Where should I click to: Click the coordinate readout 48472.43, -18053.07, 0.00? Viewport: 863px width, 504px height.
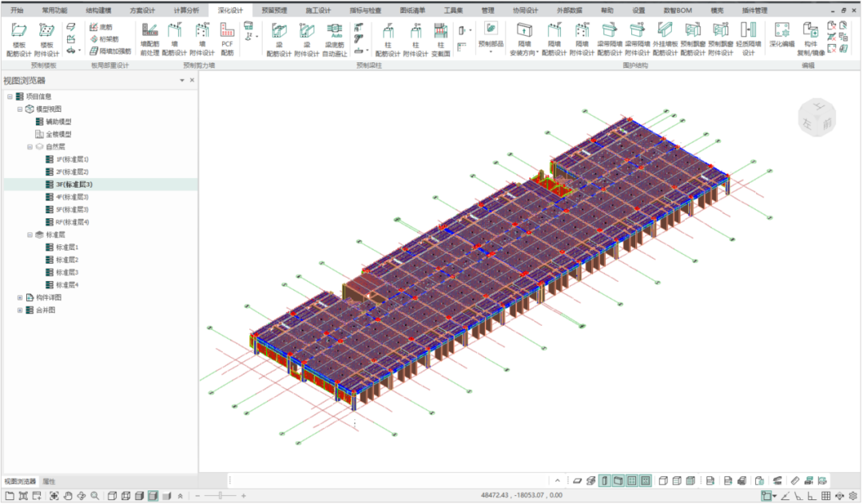pos(522,495)
